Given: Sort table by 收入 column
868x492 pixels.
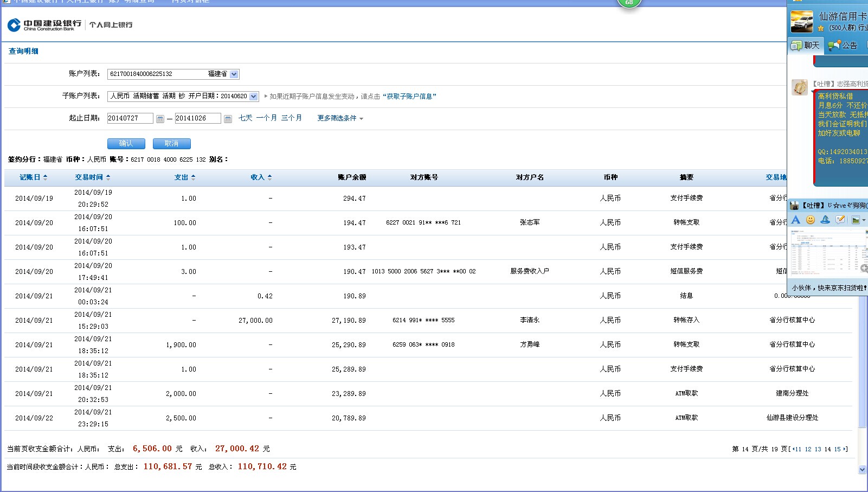Looking at the screenshot, I should coord(261,177).
